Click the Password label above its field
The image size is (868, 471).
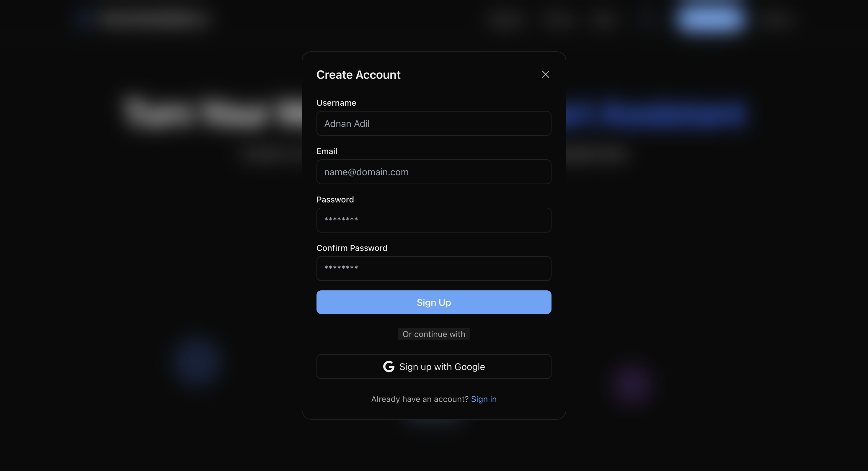335,199
